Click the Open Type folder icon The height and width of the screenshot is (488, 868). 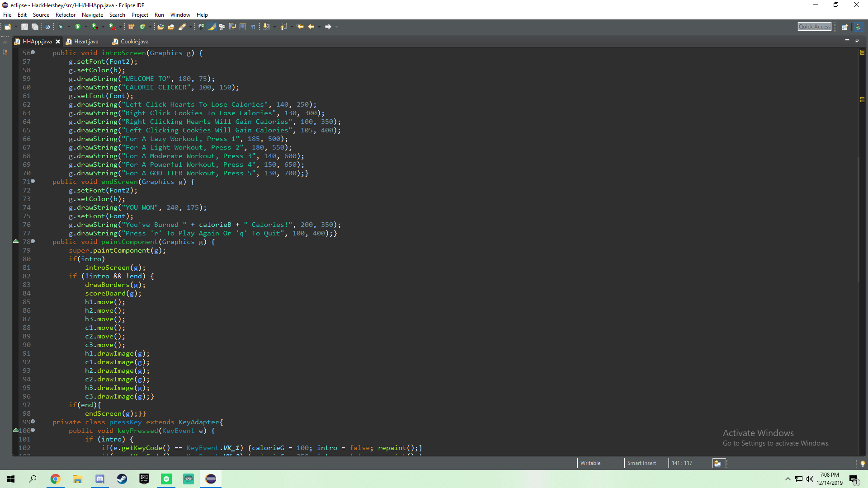click(160, 27)
